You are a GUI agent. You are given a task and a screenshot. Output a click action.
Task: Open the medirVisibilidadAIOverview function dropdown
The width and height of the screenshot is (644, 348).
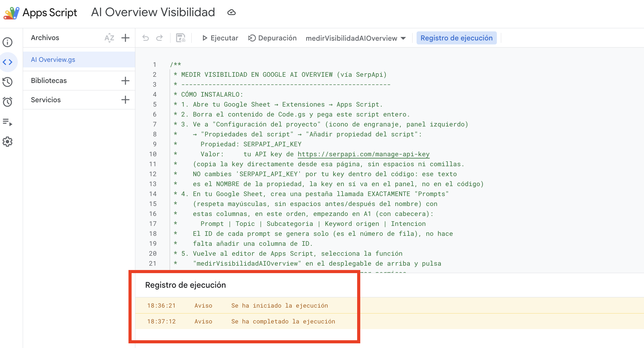click(356, 38)
